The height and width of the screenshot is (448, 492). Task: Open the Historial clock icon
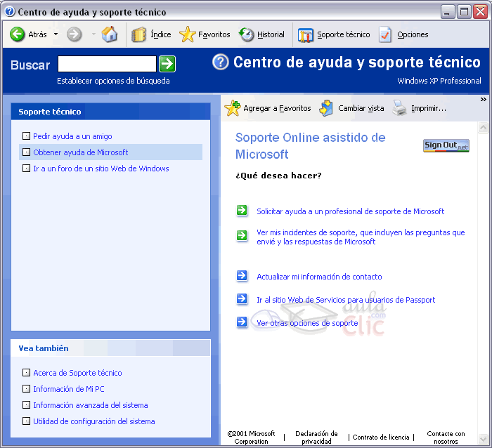click(x=247, y=34)
